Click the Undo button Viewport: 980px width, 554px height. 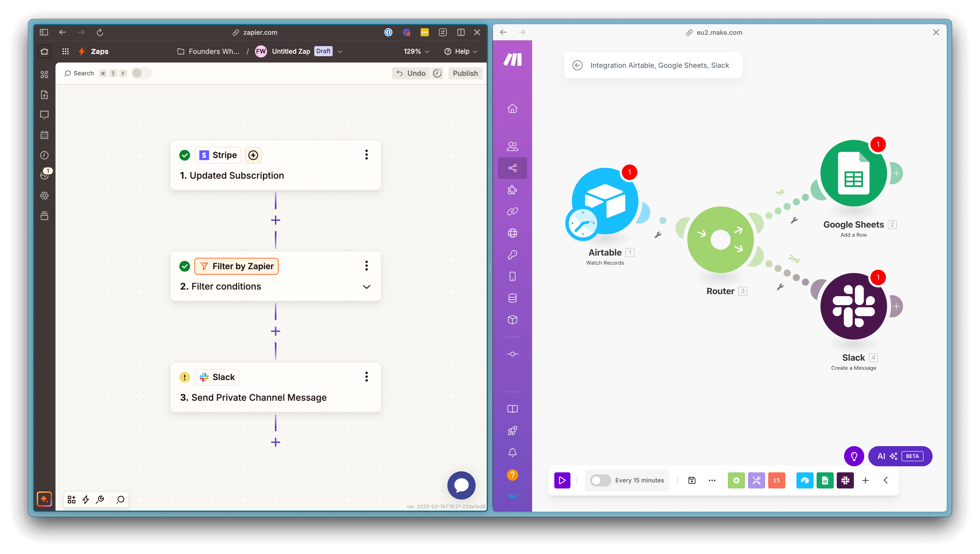pos(411,73)
